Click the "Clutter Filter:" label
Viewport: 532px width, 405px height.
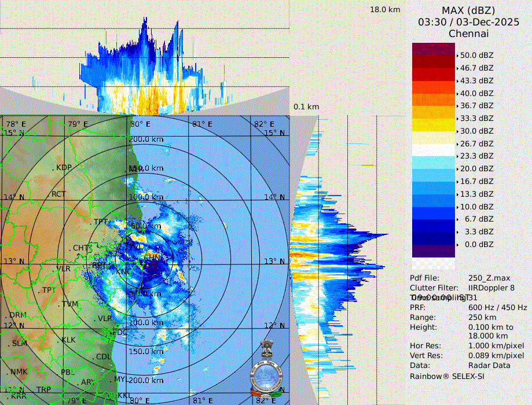click(x=434, y=288)
